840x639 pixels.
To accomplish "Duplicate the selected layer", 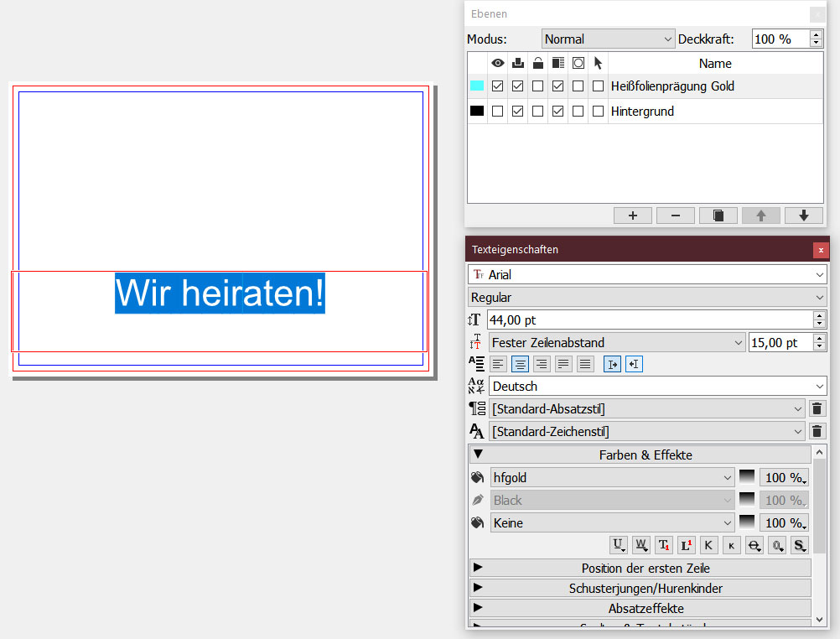I will click(x=718, y=216).
